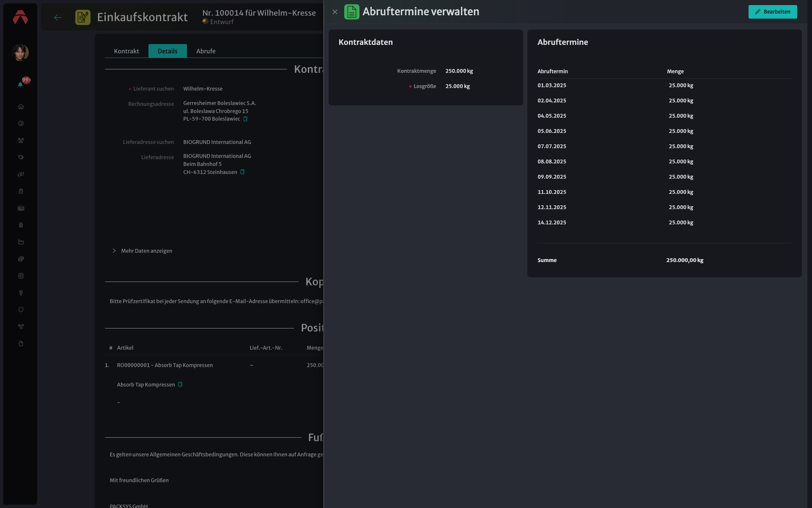The width and height of the screenshot is (812, 508).
Task: Select the 14.12.2025 Abruftermin row
Action: (x=664, y=222)
